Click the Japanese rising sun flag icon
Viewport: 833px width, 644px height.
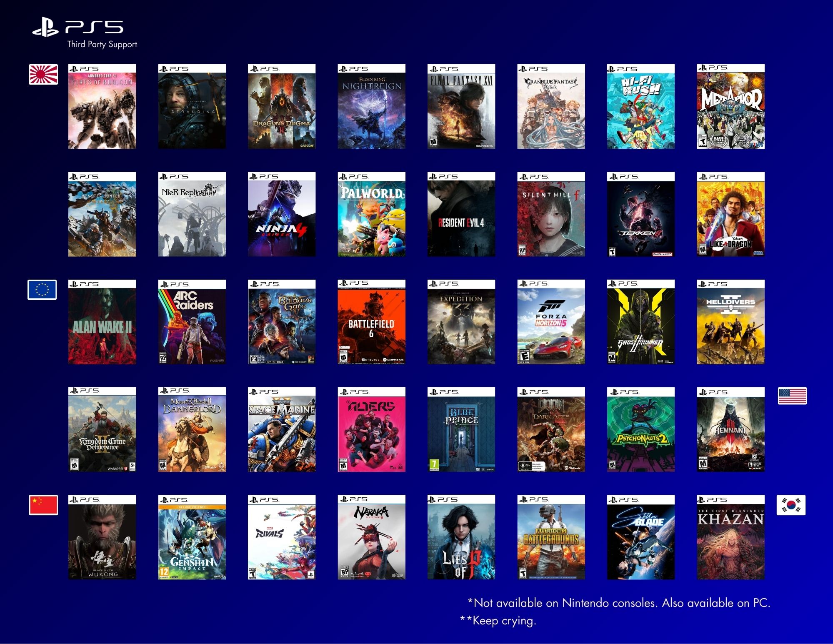43,75
